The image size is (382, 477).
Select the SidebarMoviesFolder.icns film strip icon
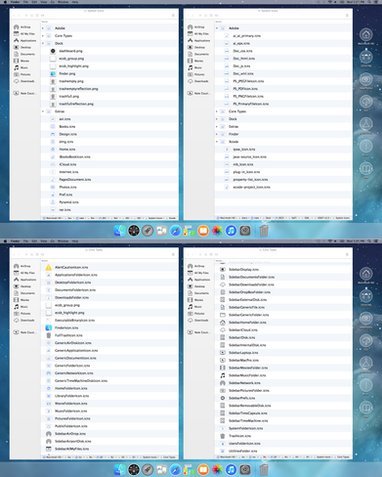pyautogui.click(x=223, y=368)
